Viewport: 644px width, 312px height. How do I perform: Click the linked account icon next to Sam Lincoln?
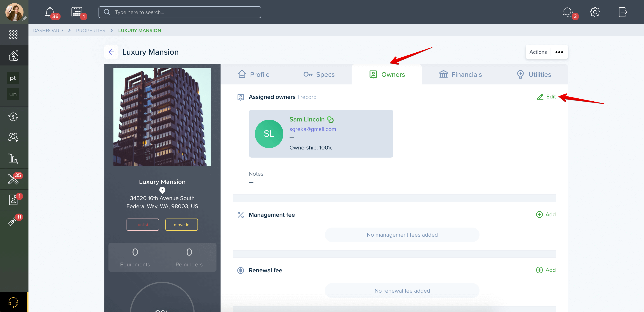coord(331,120)
